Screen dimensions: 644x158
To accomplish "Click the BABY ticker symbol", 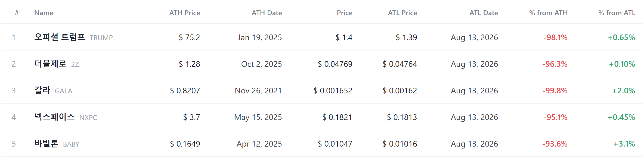I will (71, 144).
